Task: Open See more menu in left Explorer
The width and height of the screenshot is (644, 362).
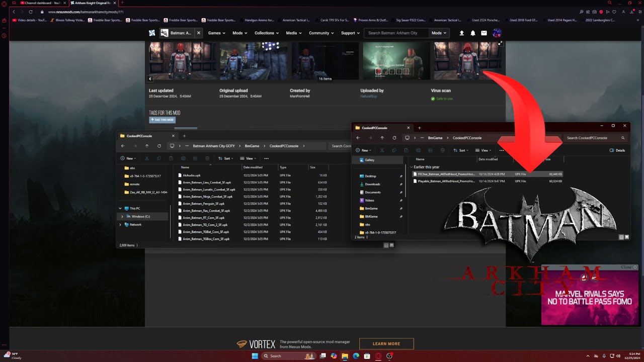Action: tap(266, 158)
